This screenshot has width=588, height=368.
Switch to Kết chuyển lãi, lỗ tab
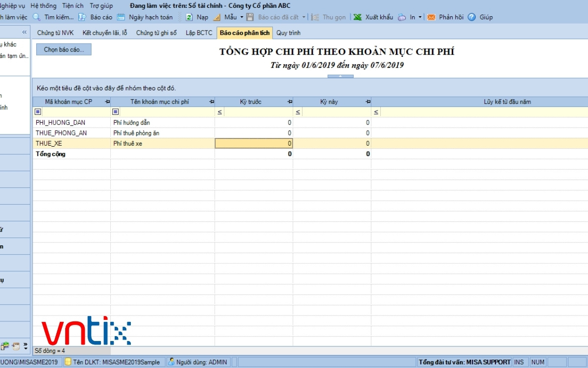(104, 33)
